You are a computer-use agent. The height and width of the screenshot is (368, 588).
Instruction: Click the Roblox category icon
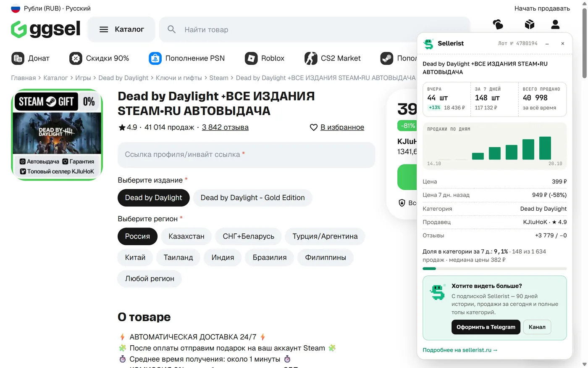pyautogui.click(x=251, y=58)
